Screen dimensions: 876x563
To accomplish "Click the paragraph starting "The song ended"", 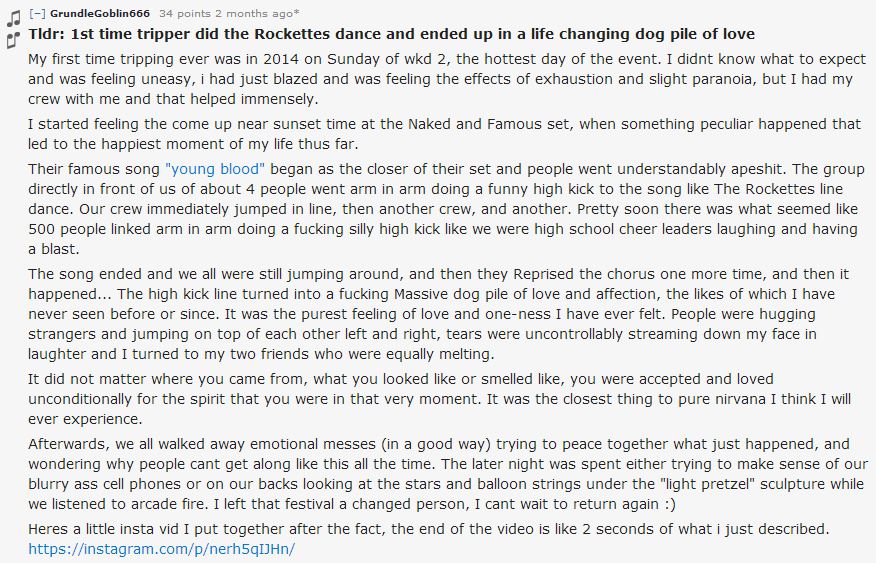I will click(439, 314).
